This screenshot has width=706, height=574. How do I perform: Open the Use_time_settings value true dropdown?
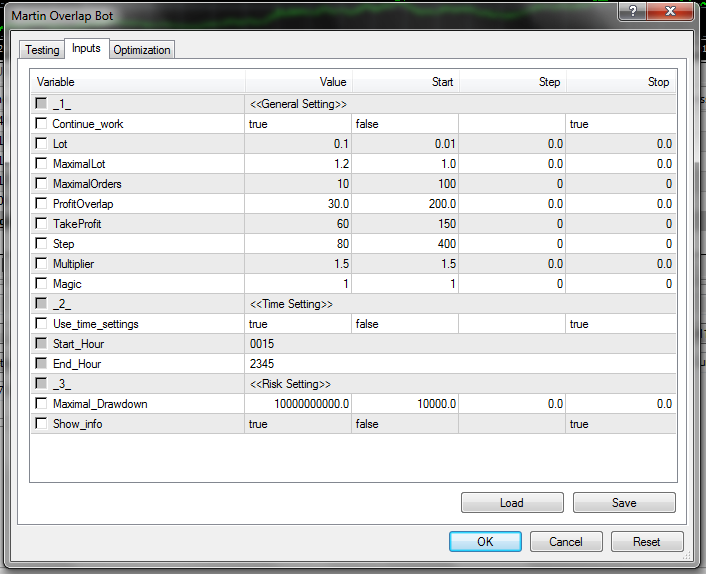click(298, 324)
